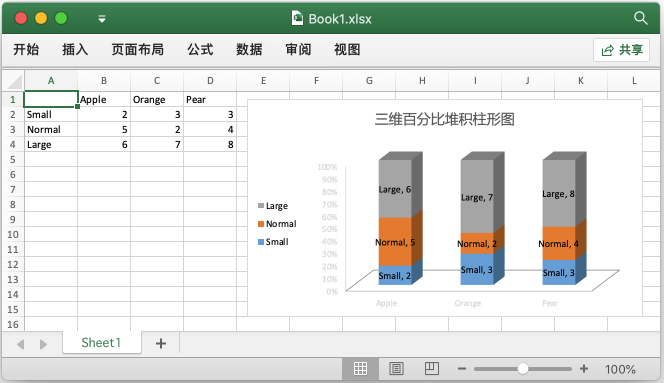The image size is (664, 383).
Task: Click the Share button (共享)
Action: 621,50
